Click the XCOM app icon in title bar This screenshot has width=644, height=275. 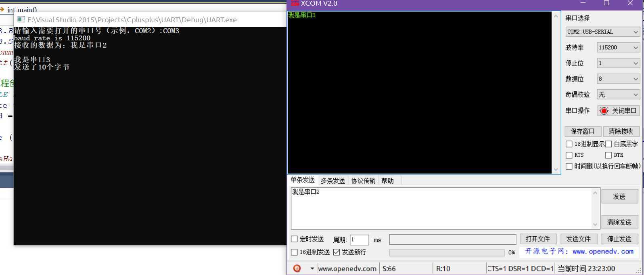(x=295, y=4)
